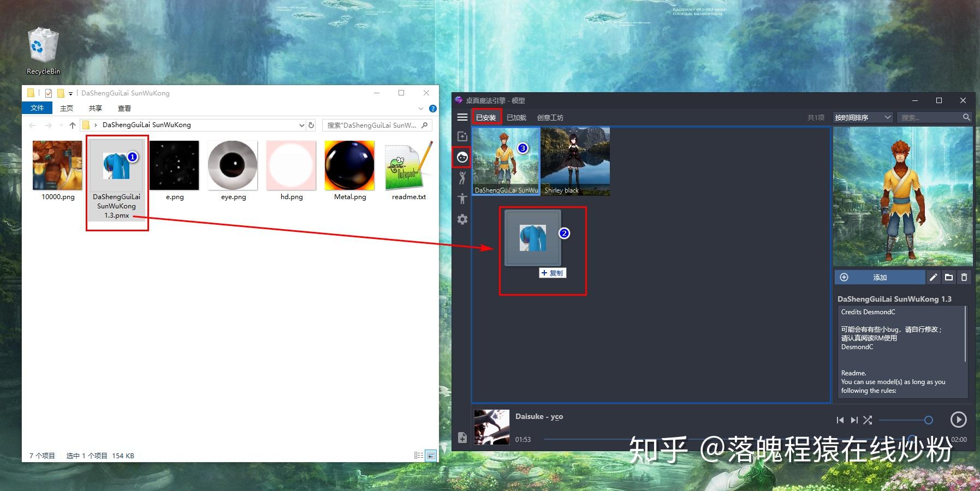Select the model (face) icon in the sidebar
The width and height of the screenshot is (980, 491).
[x=462, y=157]
